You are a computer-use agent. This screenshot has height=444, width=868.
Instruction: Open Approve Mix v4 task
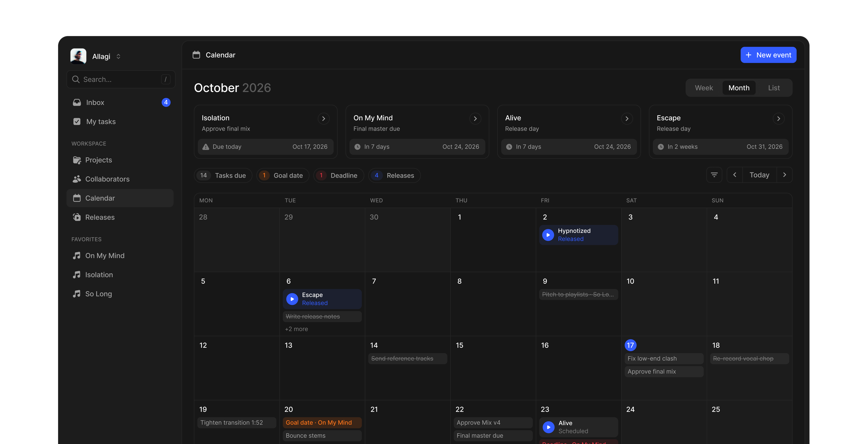click(x=493, y=422)
